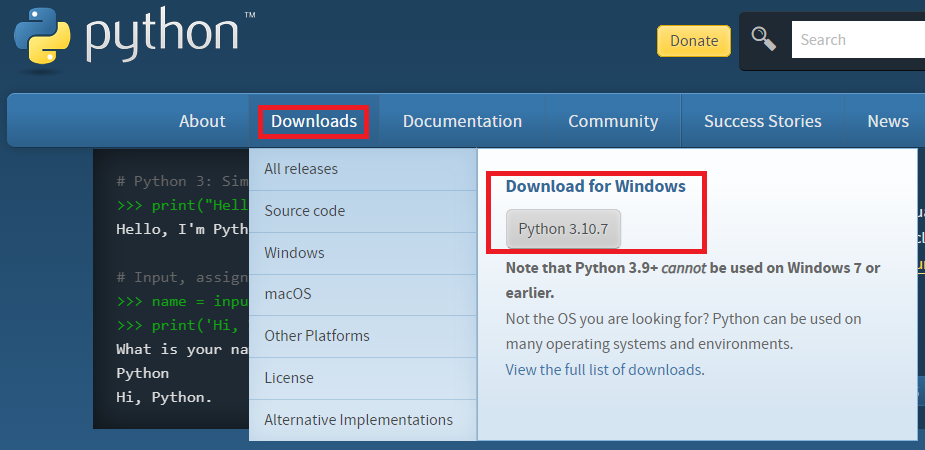Select Other Platforms entry
This screenshot has width=925, height=450.
tap(363, 336)
